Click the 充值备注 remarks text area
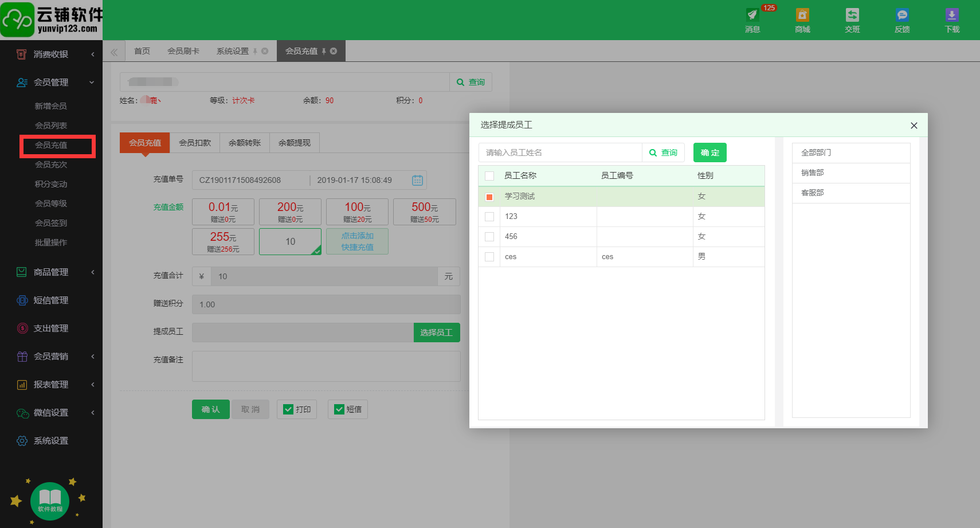This screenshot has height=528, width=980. 326,366
